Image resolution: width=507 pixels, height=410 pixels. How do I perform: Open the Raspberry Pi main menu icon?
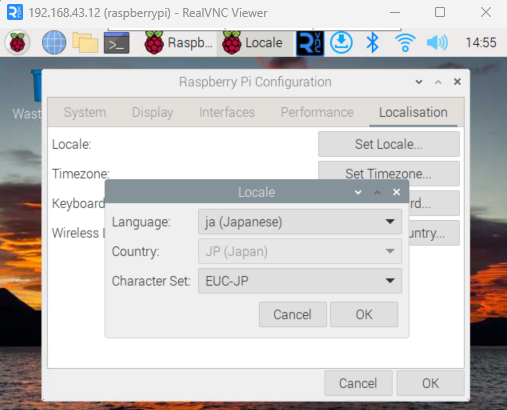pyautogui.click(x=17, y=43)
